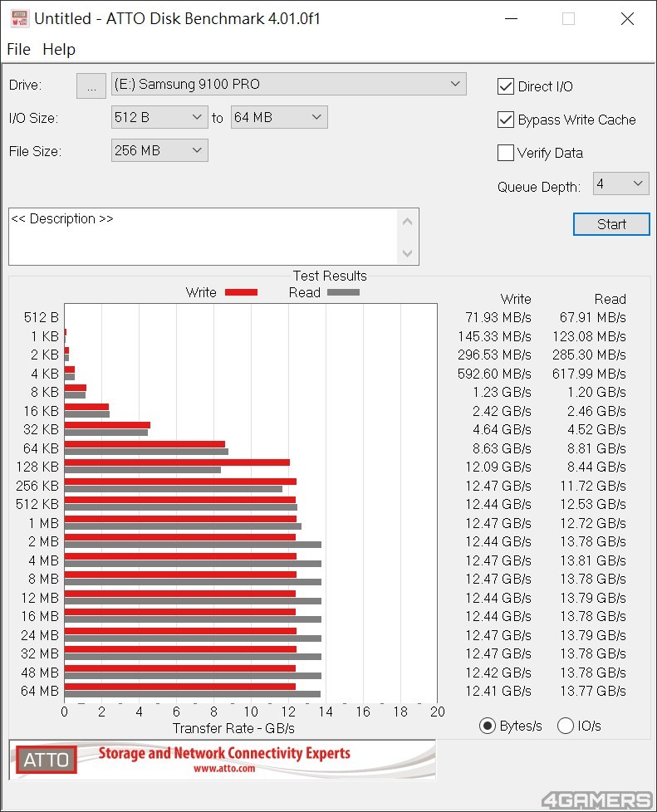Expand the 256 MB File Size dropdown

pos(159,150)
